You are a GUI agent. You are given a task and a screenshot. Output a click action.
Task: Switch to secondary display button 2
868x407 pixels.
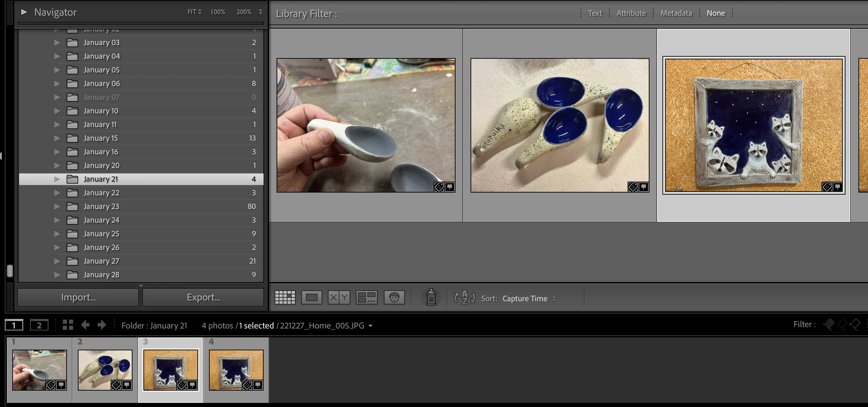pyautogui.click(x=39, y=325)
